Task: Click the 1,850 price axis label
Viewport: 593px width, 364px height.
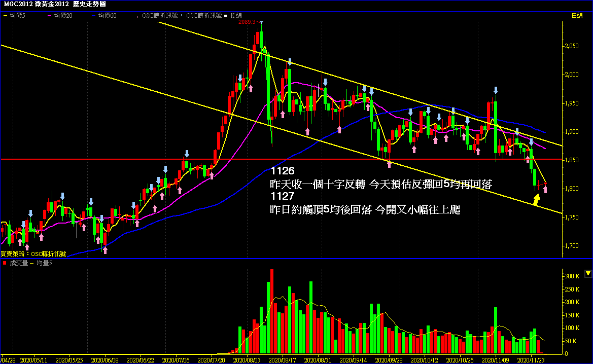Action: click(572, 160)
